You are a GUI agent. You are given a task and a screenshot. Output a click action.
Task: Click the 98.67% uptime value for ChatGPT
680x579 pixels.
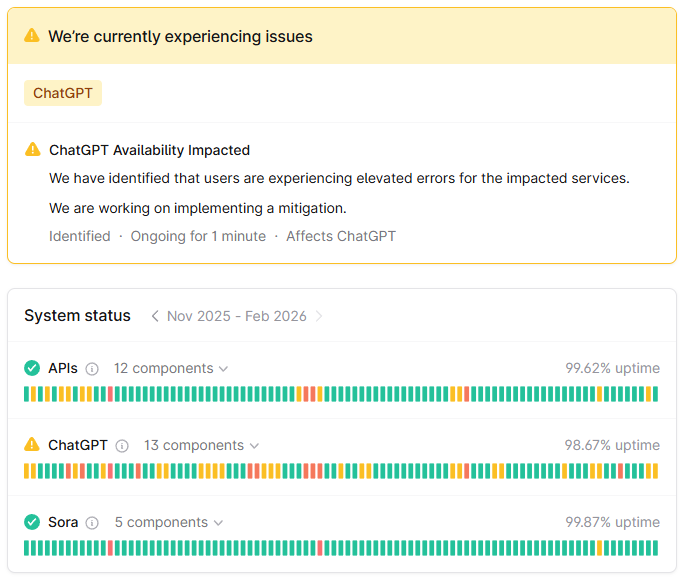pyautogui.click(x=612, y=445)
